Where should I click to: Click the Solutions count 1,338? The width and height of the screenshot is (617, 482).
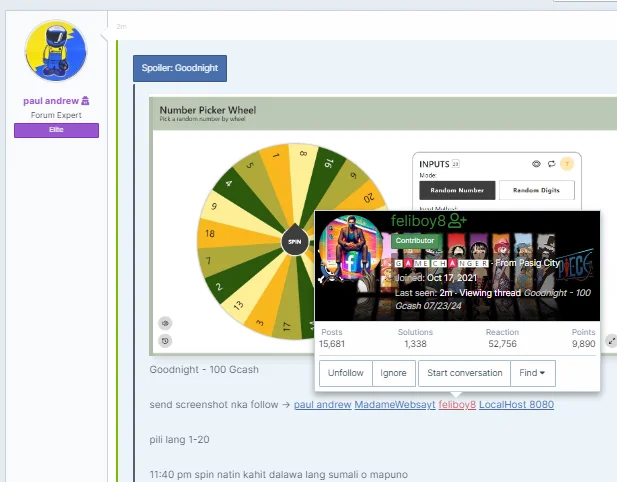click(x=415, y=344)
